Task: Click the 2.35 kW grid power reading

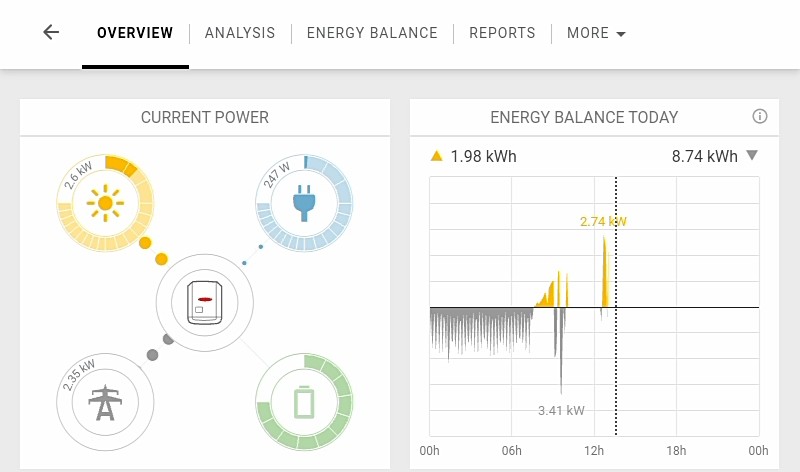Action: click(79, 375)
